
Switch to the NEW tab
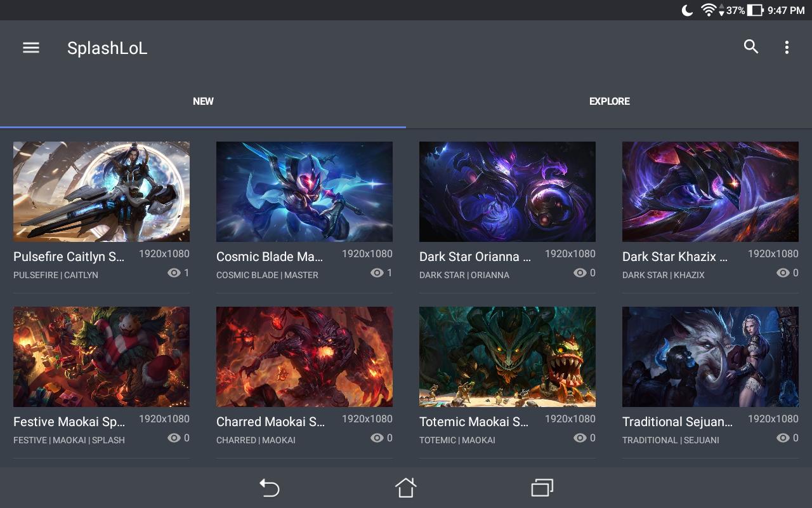point(203,101)
